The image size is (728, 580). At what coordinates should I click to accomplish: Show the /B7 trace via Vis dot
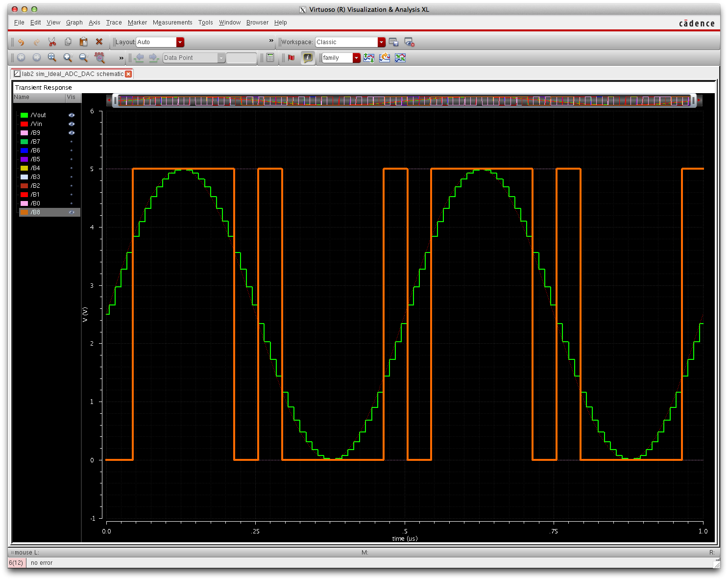tap(72, 142)
